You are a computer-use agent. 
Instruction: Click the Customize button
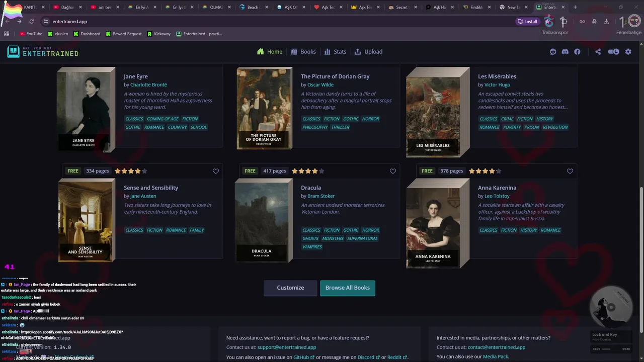click(x=290, y=288)
